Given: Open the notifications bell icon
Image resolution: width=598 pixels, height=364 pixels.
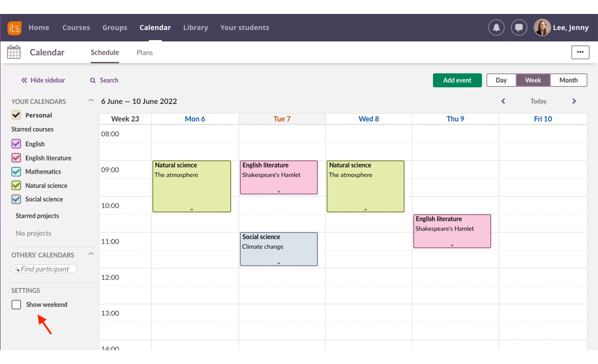Looking at the screenshot, I should point(496,27).
